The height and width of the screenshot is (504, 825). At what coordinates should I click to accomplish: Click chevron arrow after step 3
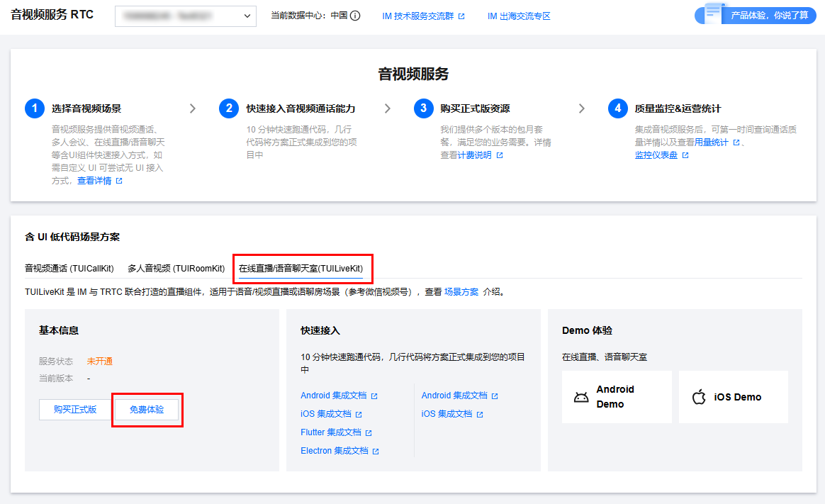pos(581,108)
